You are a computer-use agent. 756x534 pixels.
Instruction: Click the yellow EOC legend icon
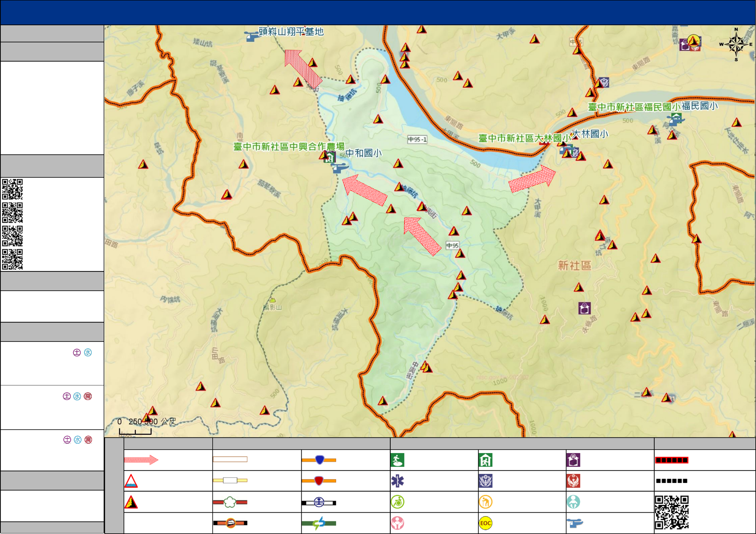486,523
